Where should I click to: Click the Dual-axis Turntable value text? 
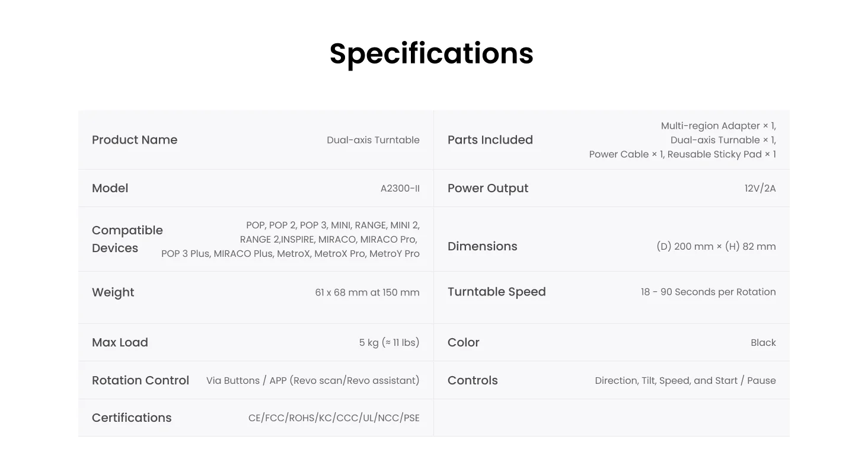(x=373, y=140)
